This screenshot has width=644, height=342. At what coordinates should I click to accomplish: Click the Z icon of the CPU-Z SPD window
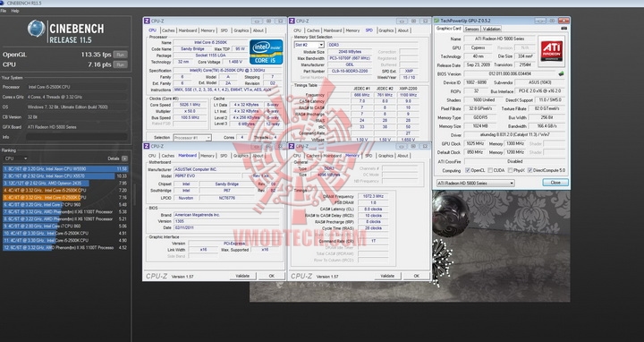click(292, 21)
